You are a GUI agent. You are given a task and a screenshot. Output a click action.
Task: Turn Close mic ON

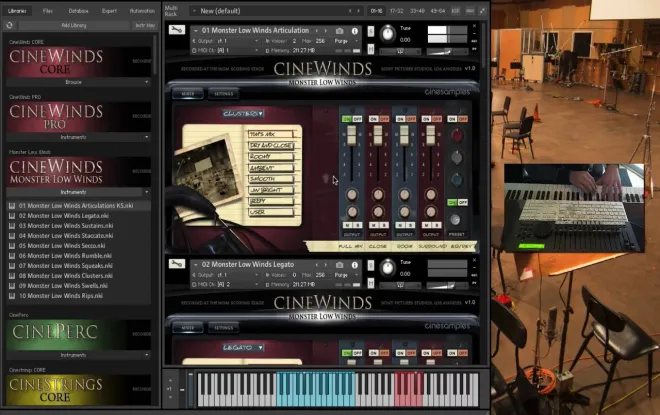coord(373,119)
